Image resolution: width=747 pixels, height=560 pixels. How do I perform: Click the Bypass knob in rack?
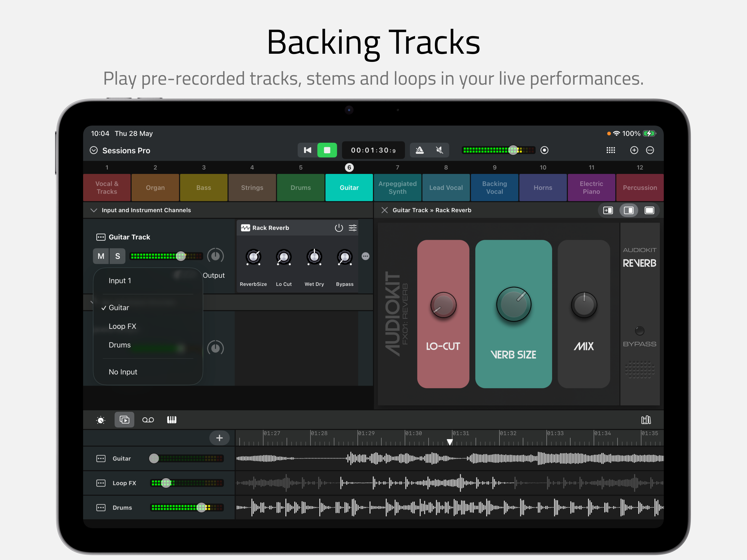344,257
